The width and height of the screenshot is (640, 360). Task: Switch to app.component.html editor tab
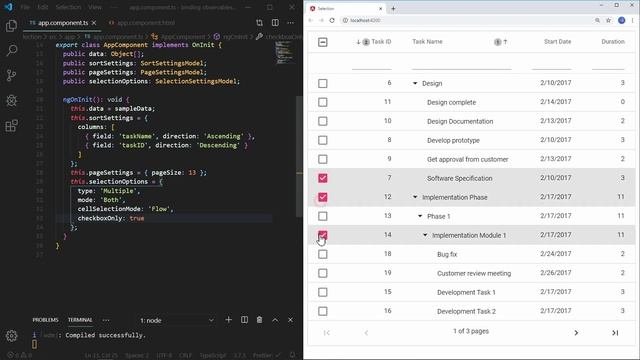142,23
